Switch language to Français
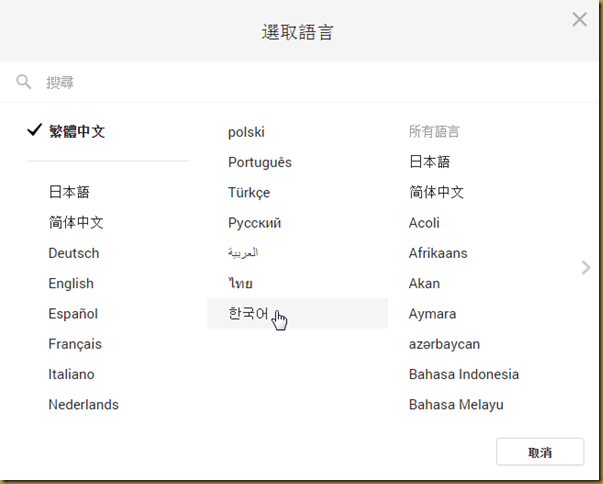 [75, 344]
